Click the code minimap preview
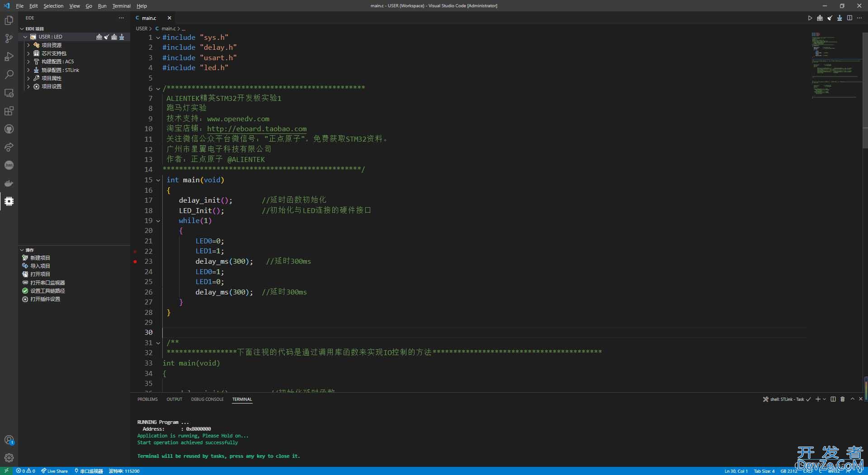 tap(836, 66)
